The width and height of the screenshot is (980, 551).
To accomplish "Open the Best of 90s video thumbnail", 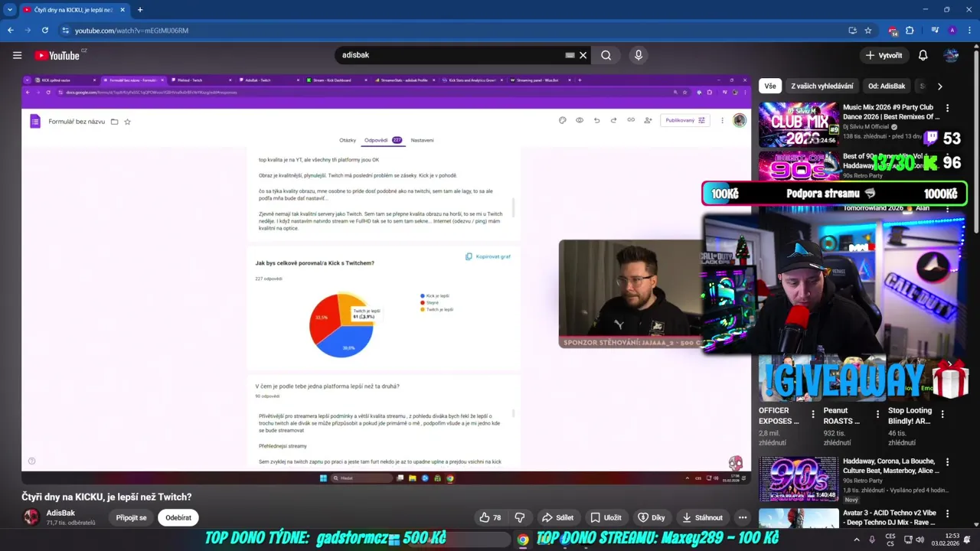I will click(x=799, y=165).
